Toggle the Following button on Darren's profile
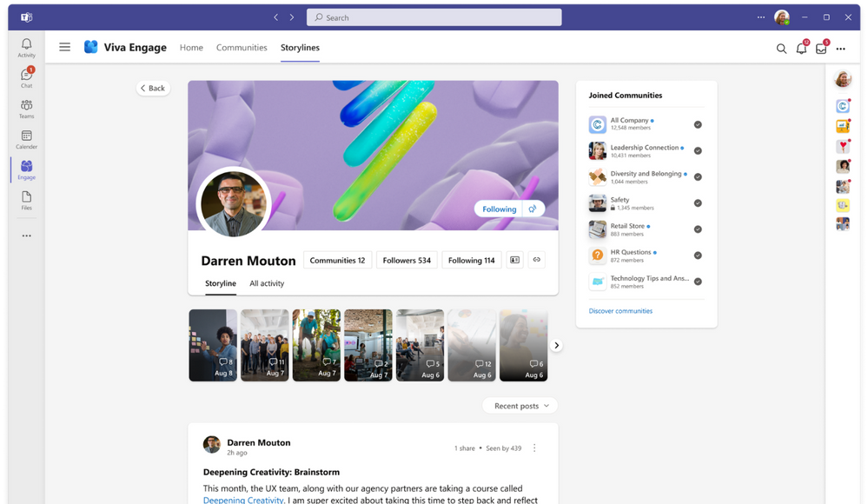This screenshot has width=868, height=504. (x=500, y=209)
